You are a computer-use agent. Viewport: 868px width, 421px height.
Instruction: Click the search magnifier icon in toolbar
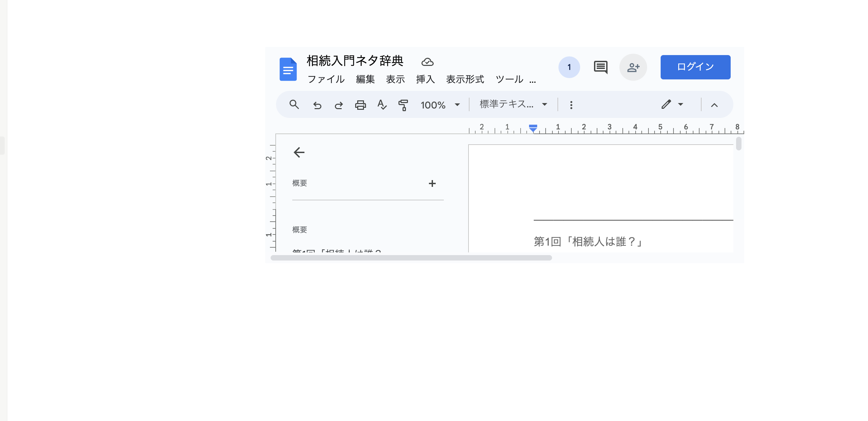pyautogui.click(x=294, y=105)
